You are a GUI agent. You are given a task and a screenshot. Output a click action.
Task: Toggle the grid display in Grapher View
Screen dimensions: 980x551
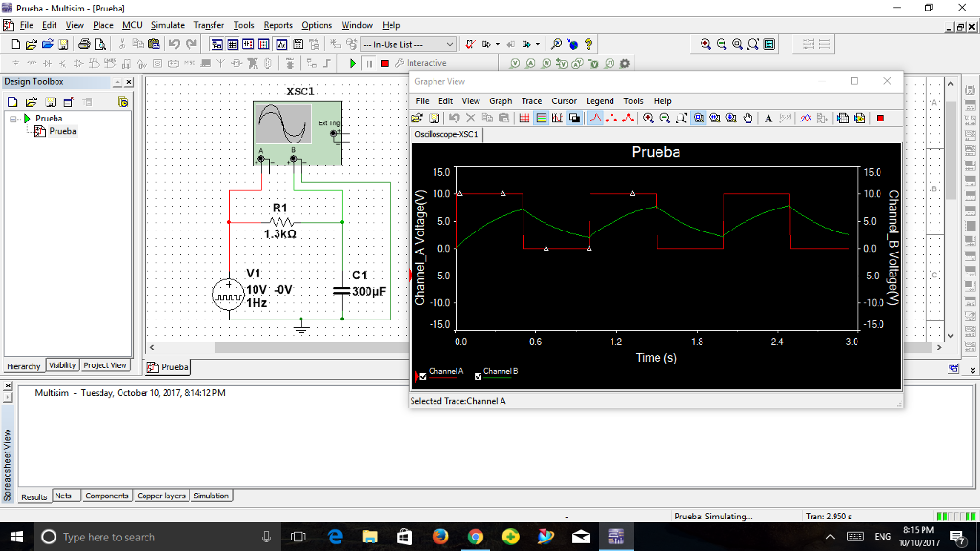(x=525, y=117)
